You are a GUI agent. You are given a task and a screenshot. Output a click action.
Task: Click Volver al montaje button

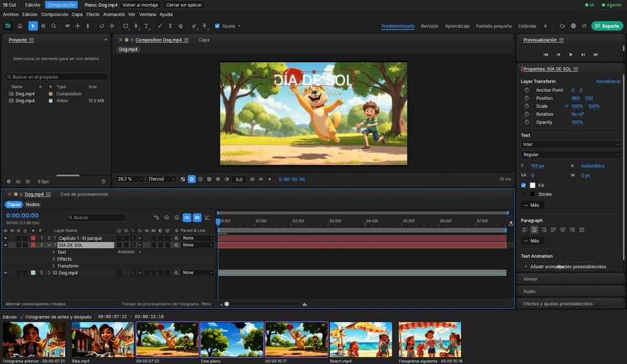[x=140, y=5]
